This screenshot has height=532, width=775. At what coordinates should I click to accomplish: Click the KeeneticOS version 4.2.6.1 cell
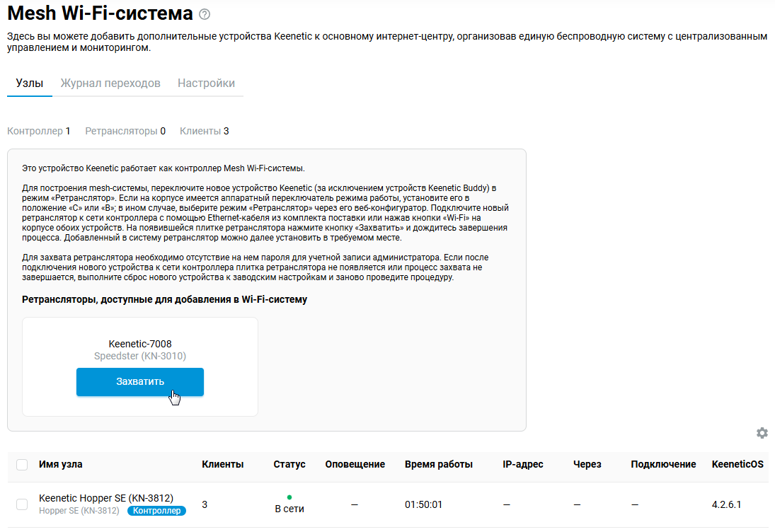[728, 504]
